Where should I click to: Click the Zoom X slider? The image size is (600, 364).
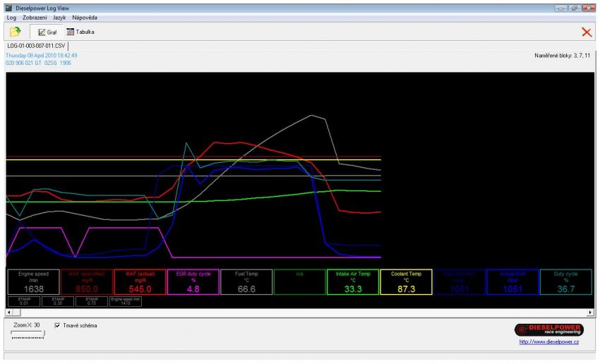[28, 337]
